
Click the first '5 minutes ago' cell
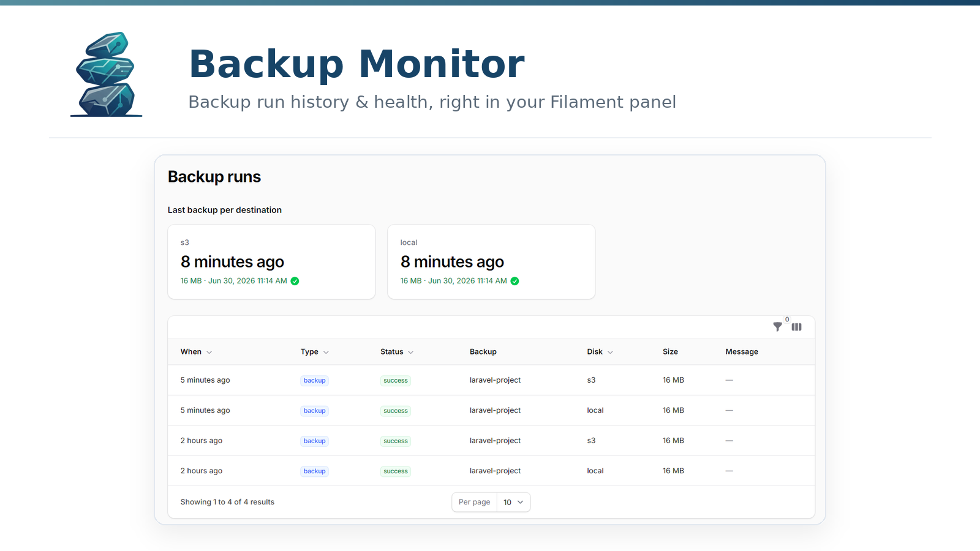pos(205,380)
